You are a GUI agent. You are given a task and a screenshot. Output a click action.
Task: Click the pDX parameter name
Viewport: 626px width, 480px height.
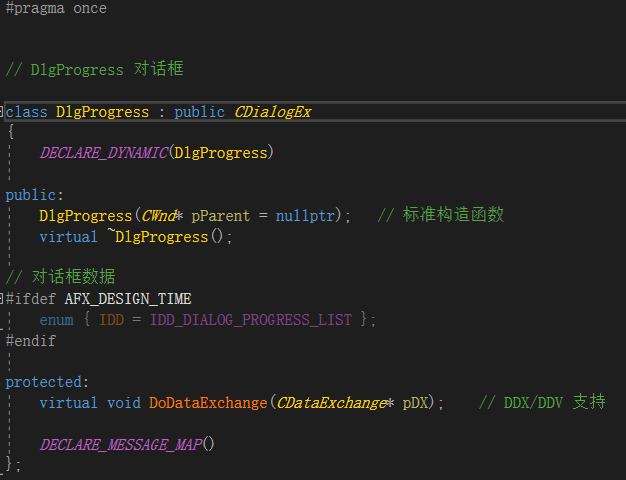pyautogui.click(x=415, y=403)
